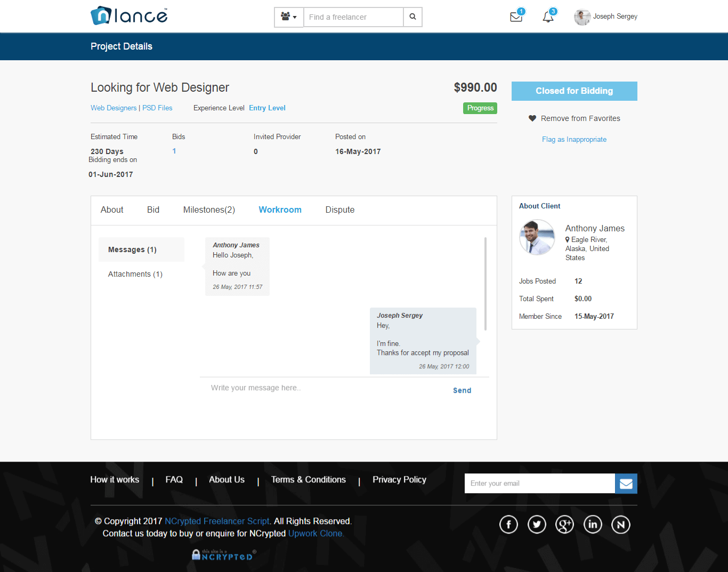This screenshot has width=728, height=572.
Task: Open the Twitter social icon in footer
Action: [x=537, y=525]
